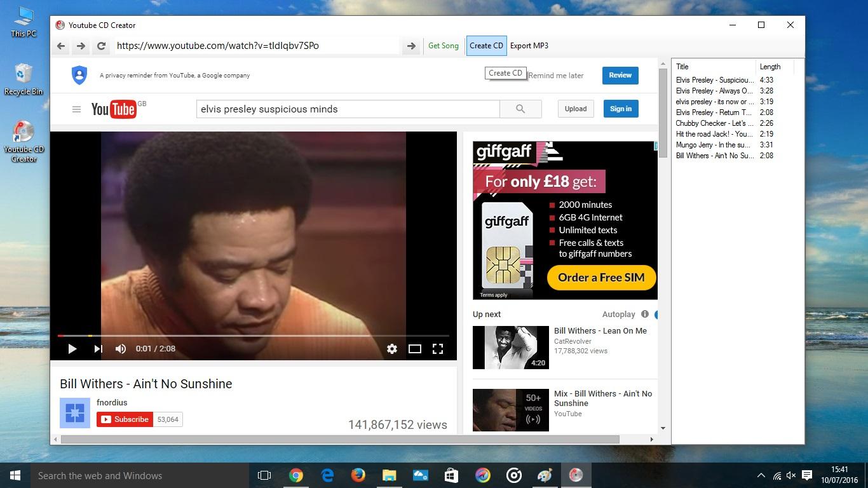Click the Autoplay info icon
Screen dimensions: 868x488
[x=645, y=314]
